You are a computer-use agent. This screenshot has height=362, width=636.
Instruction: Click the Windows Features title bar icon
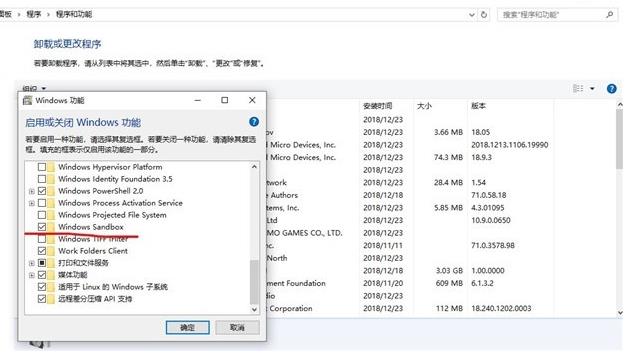click(28, 100)
